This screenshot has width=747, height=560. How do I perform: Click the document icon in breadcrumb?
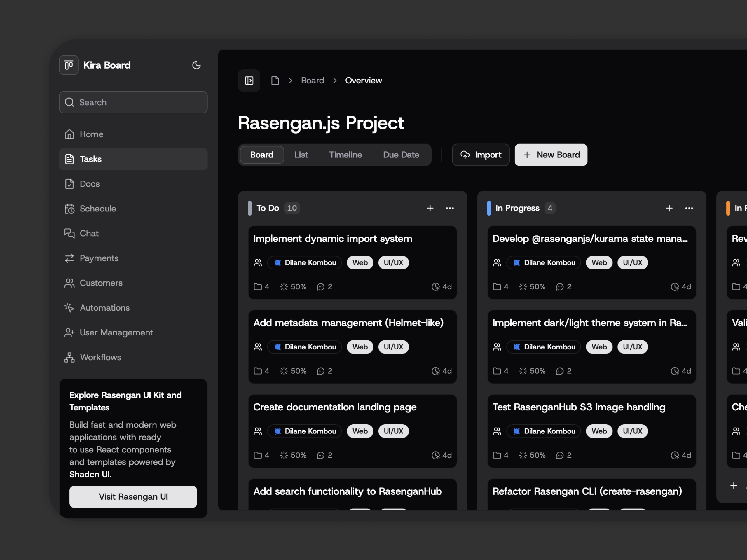(275, 81)
